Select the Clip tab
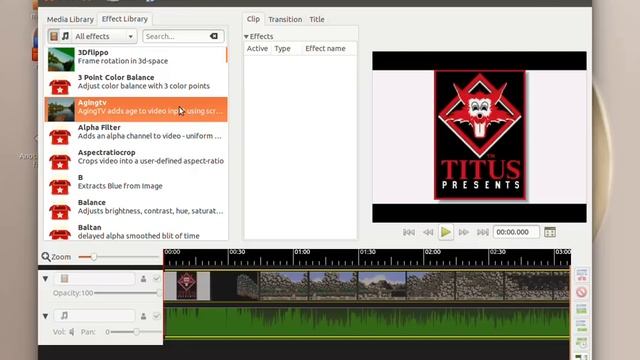640x360 pixels. pos(253,19)
